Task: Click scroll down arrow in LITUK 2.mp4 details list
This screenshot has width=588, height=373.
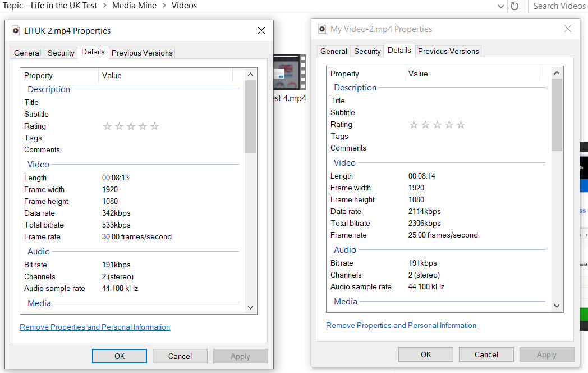Action: pos(250,307)
